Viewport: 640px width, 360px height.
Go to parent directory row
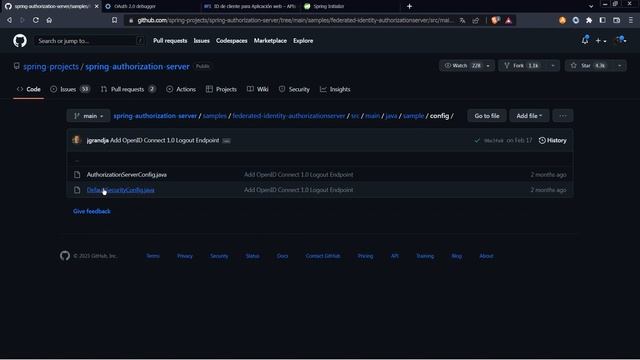[x=320, y=160]
